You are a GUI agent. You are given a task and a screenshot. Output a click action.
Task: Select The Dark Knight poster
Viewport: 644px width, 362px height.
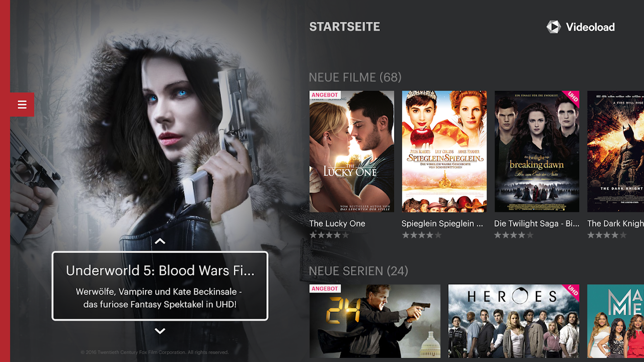pos(615,152)
